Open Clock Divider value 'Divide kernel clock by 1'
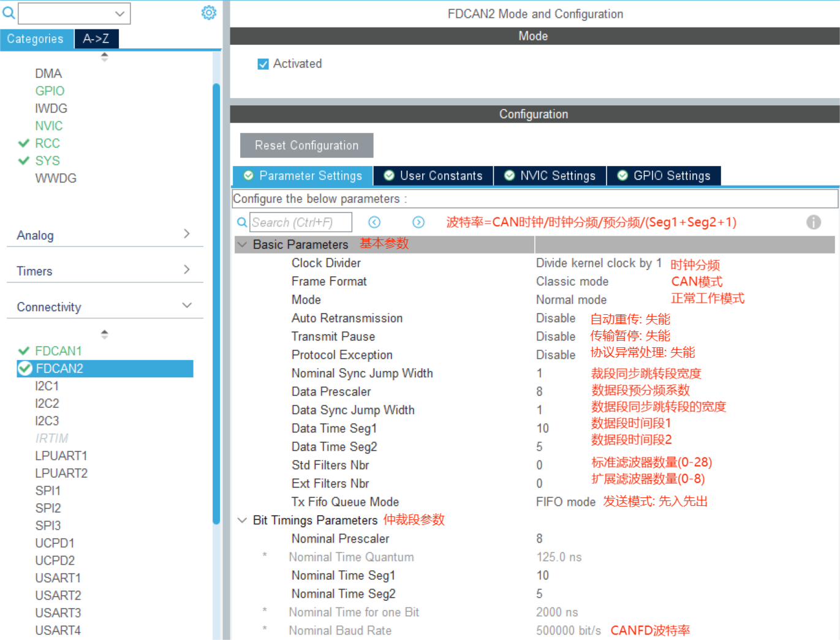 [x=599, y=263]
